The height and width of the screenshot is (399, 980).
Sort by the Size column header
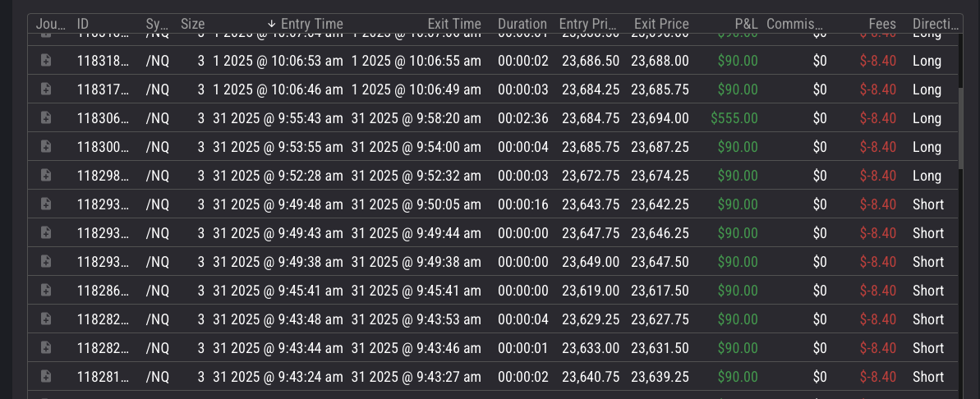click(192, 24)
